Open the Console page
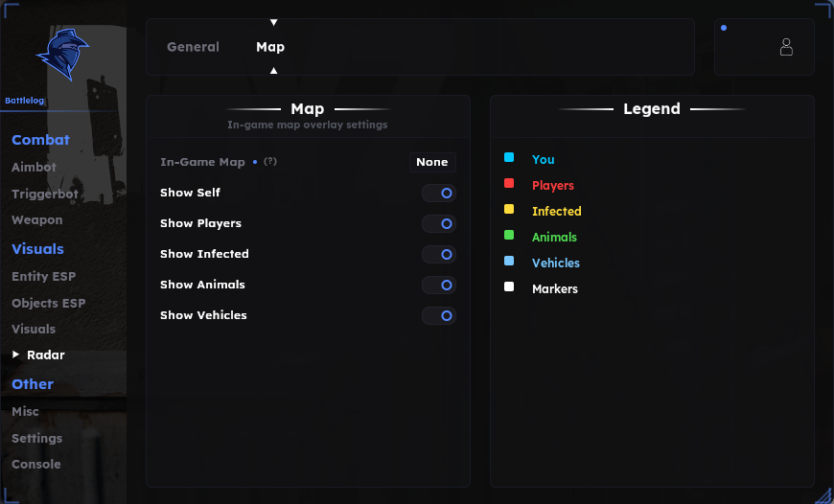Image resolution: width=834 pixels, height=504 pixels. click(36, 464)
